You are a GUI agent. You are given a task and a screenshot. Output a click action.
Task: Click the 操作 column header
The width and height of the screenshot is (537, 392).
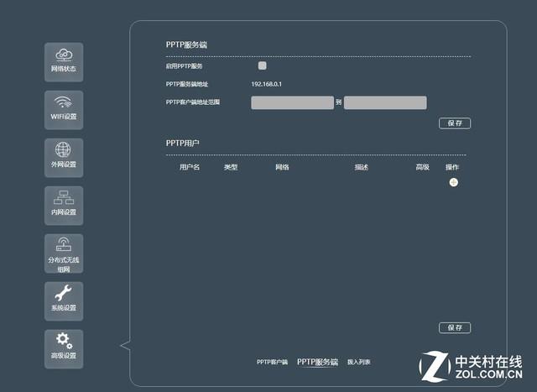coord(452,167)
